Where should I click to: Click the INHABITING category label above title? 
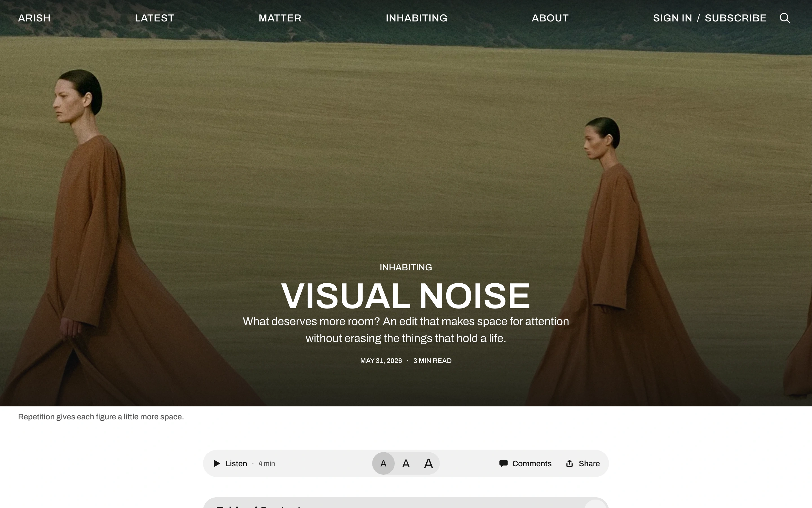click(406, 268)
